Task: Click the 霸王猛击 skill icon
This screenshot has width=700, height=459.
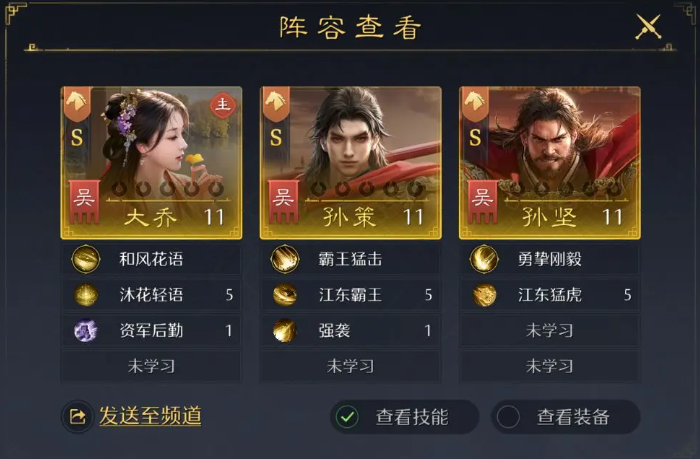Action: coord(285,259)
